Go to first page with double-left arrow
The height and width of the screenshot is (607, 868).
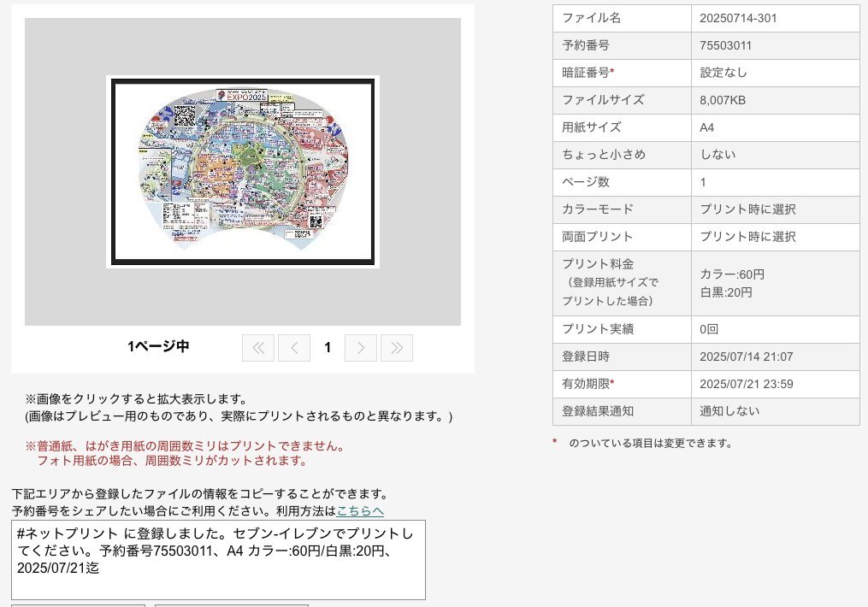pyautogui.click(x=258, y=348)
